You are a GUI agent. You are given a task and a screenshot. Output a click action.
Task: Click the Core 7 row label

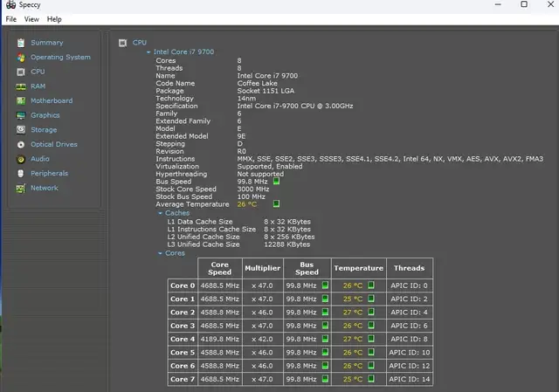click(x=183, y=379)
